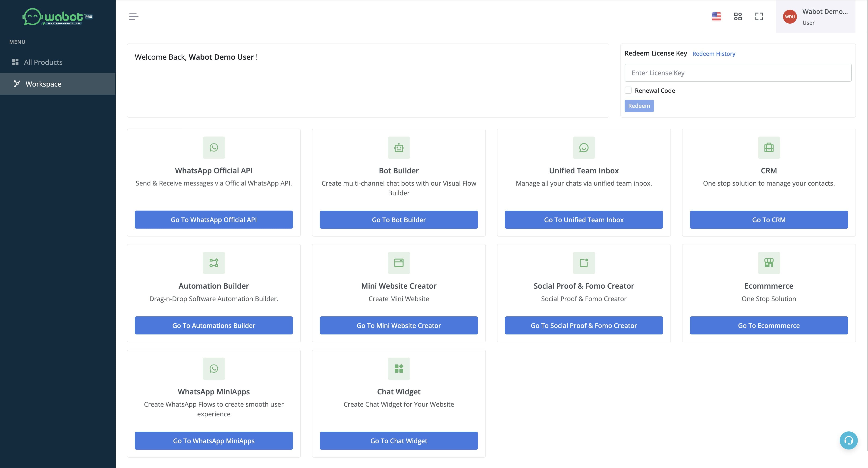Click Go To Automations Builder
Viewport: 868px width, 468px height.
pyautogui.click(x=214, y=325)
